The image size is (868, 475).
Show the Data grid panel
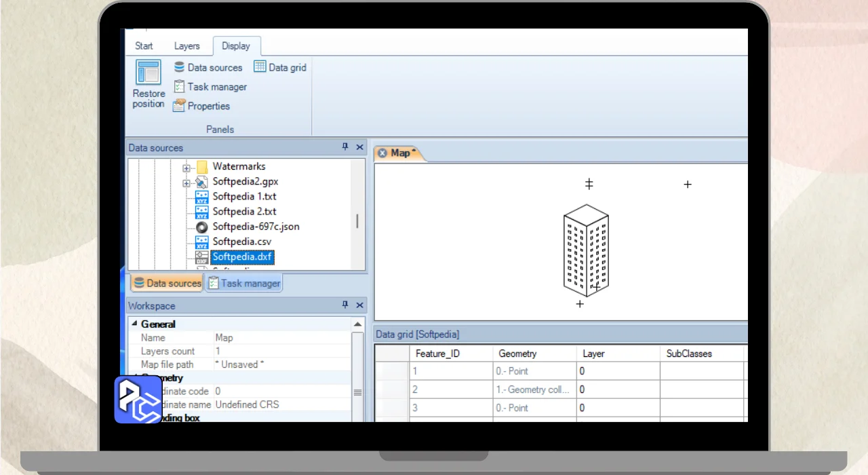coord(280,67)
